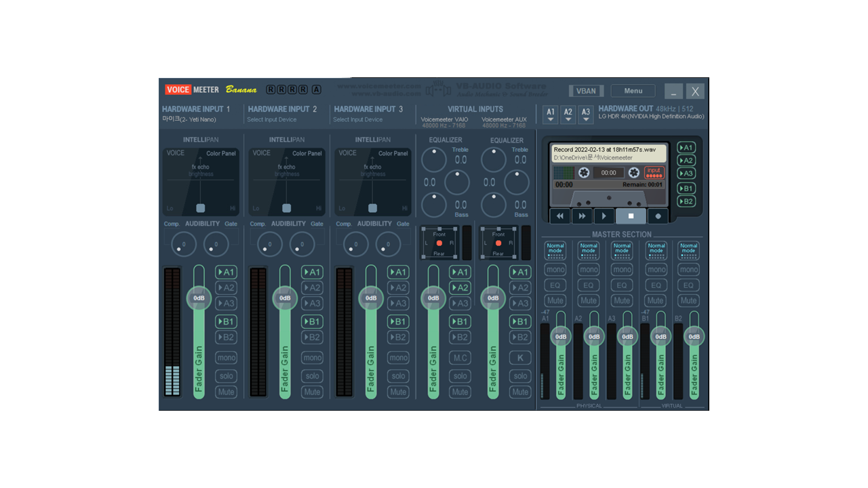Image resolution: width=868 pixels, height=488 pixels.
Task: Click the left cassette reel icon
Action: [583, 173]
